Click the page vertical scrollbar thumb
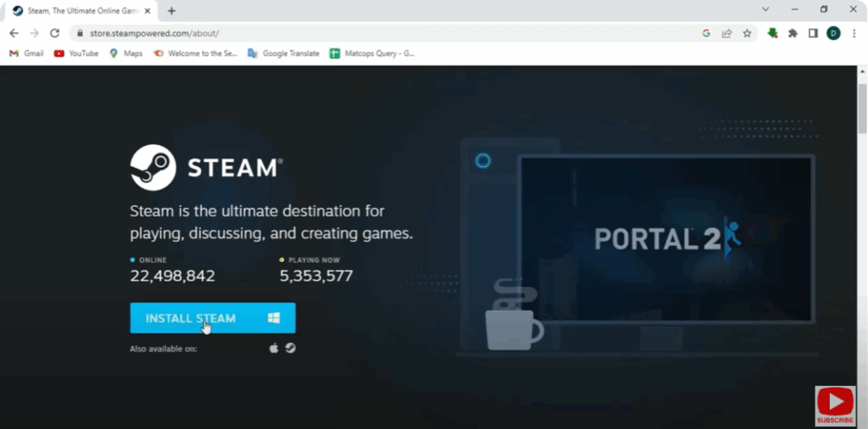The width and height of the screenshot is (868, 429). (x=862, y=108)
